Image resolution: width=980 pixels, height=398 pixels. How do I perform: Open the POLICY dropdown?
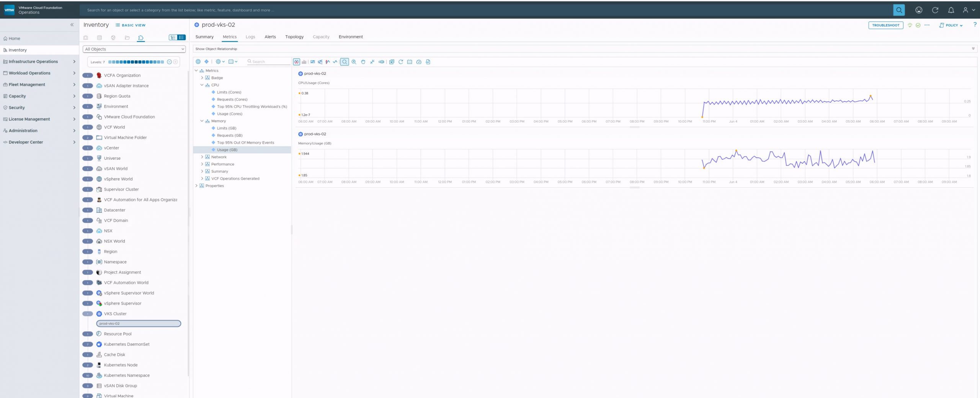tap(951, 25)
